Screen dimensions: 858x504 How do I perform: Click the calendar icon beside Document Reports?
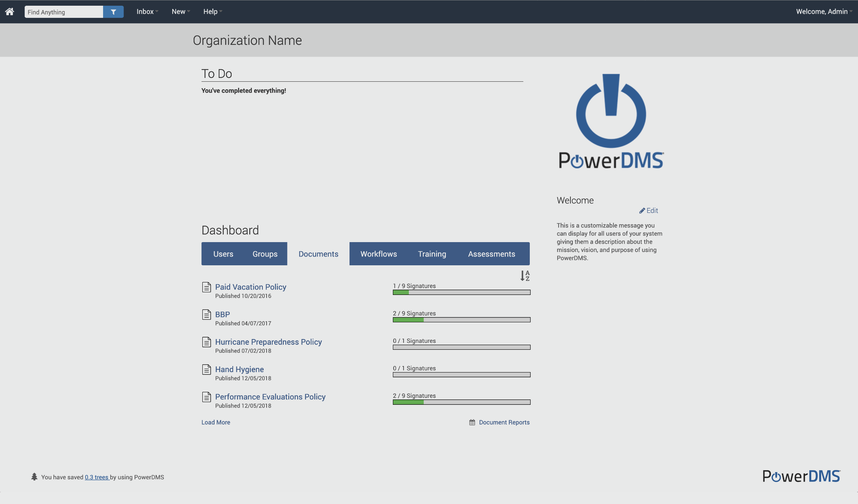(472, 422)
